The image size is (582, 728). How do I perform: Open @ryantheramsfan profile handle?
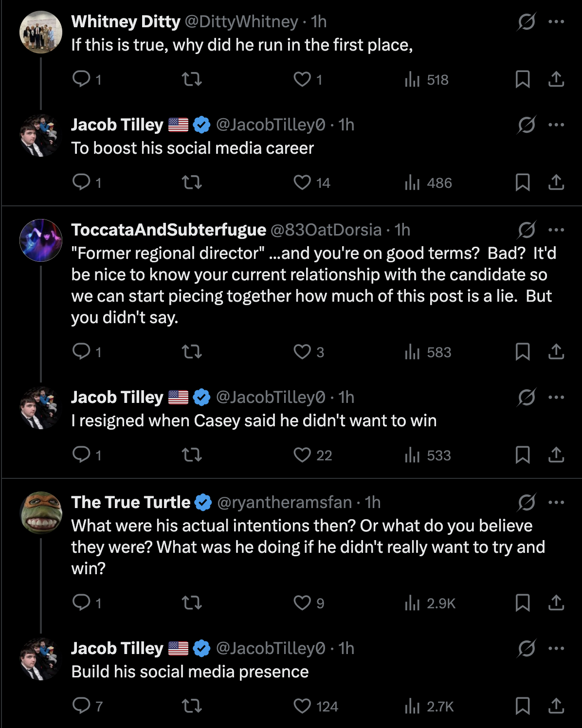(284, 502)
